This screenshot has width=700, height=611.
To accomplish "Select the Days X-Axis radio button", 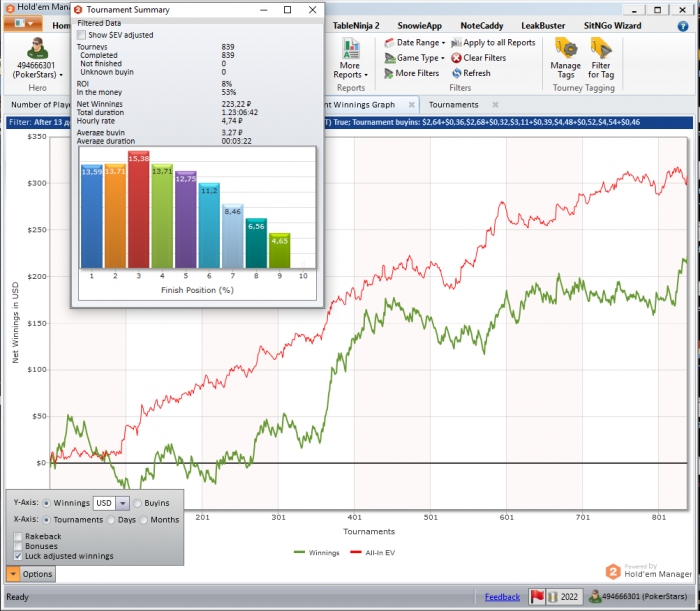I will (x=111, y=520).
